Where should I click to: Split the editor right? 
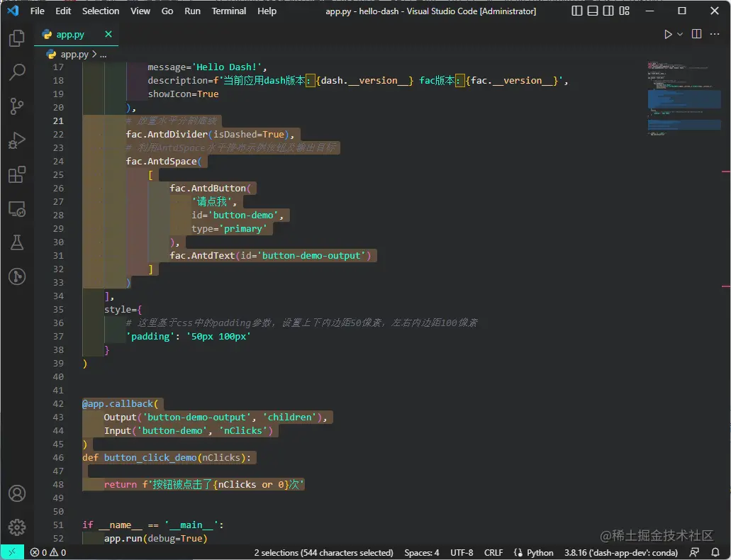pyautogui.click(x=696, y=34)
